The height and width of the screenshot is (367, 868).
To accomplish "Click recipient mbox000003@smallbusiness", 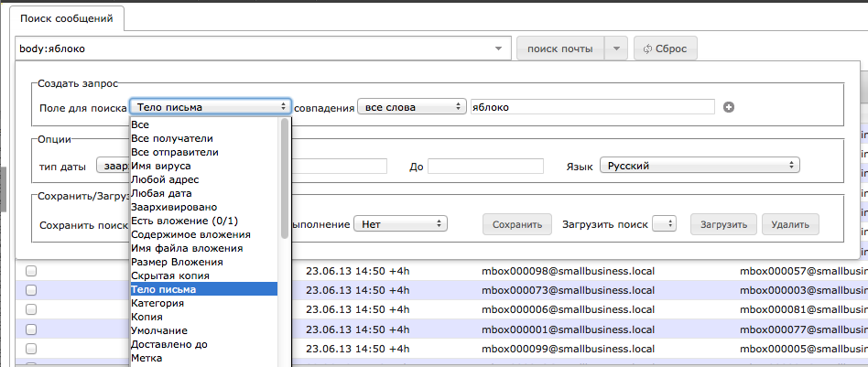I will pos(804,290).
